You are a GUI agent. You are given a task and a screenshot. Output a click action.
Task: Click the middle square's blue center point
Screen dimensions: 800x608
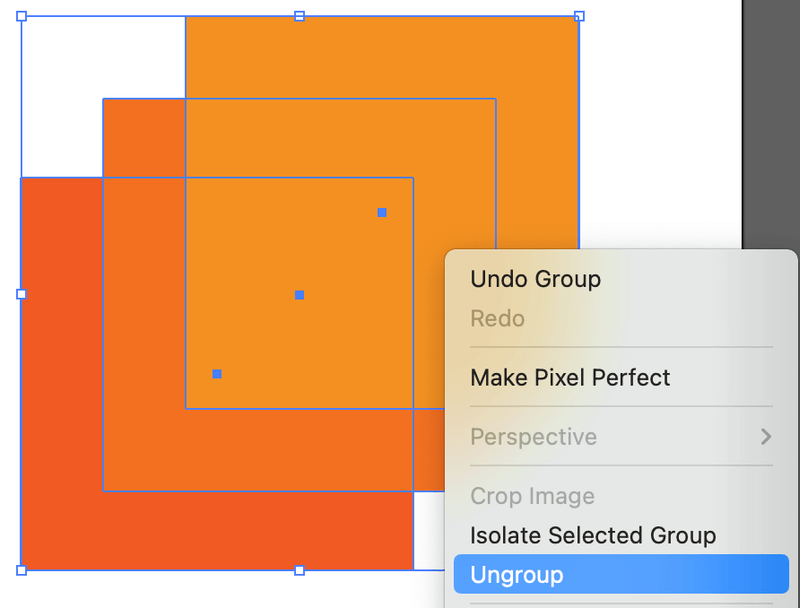pos(298,293)
